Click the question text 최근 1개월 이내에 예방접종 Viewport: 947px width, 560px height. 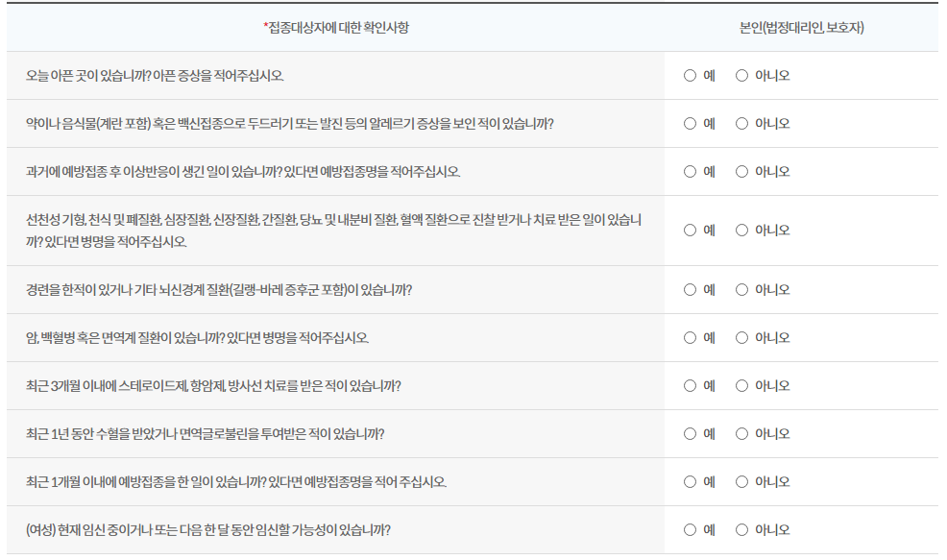(236, 481)
